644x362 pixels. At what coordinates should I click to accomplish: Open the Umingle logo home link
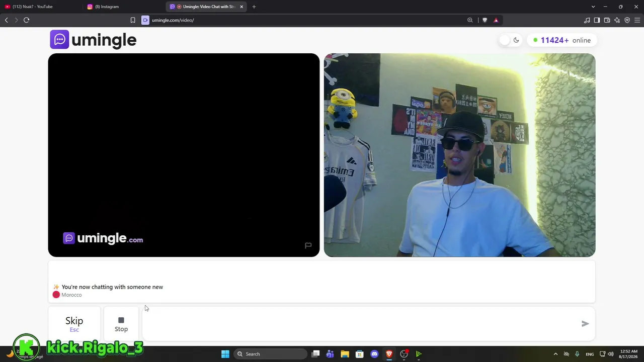[93, 40]
